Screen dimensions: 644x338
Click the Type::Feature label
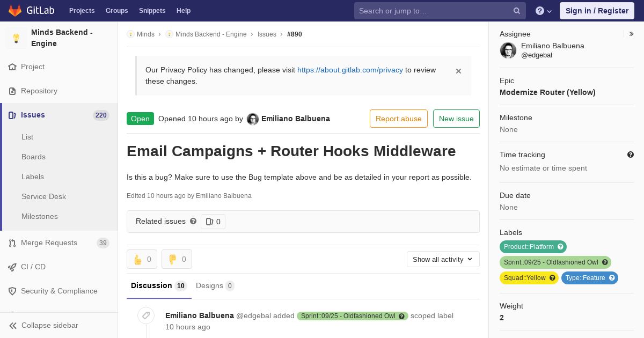click(x=585, y=278)
